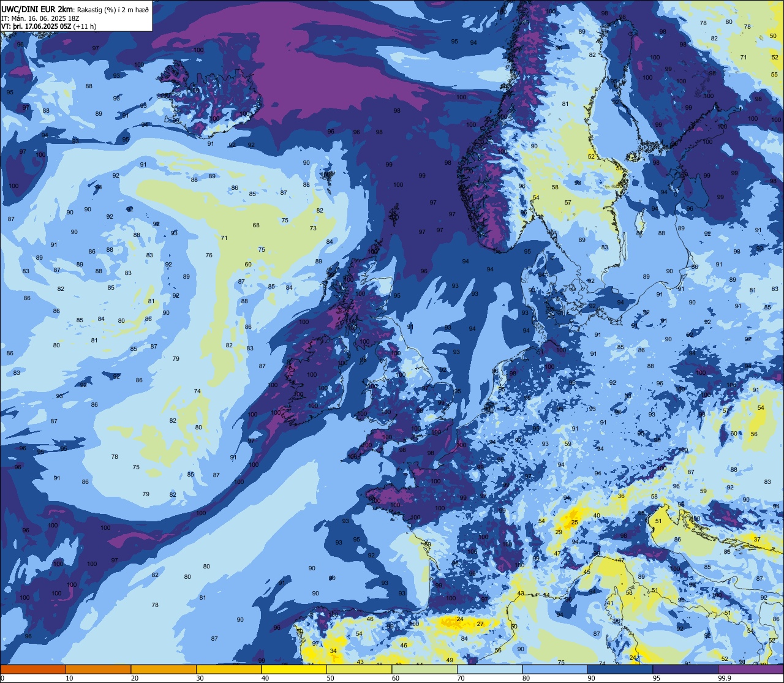Click the legend swatch between 10 and 20
The height and width of the screenshot is (683, 784).
98,669
